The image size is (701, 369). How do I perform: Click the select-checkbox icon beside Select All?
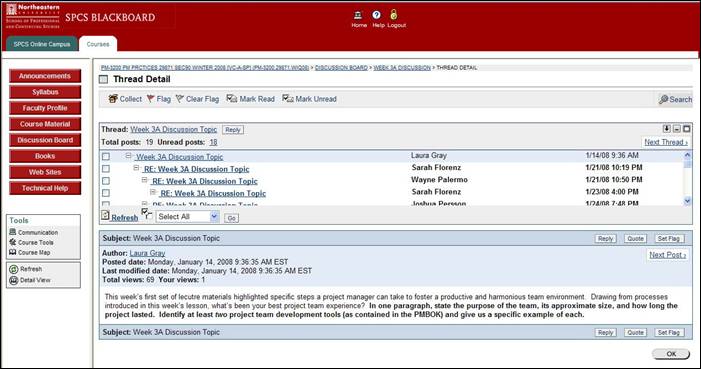click(147, 214)
